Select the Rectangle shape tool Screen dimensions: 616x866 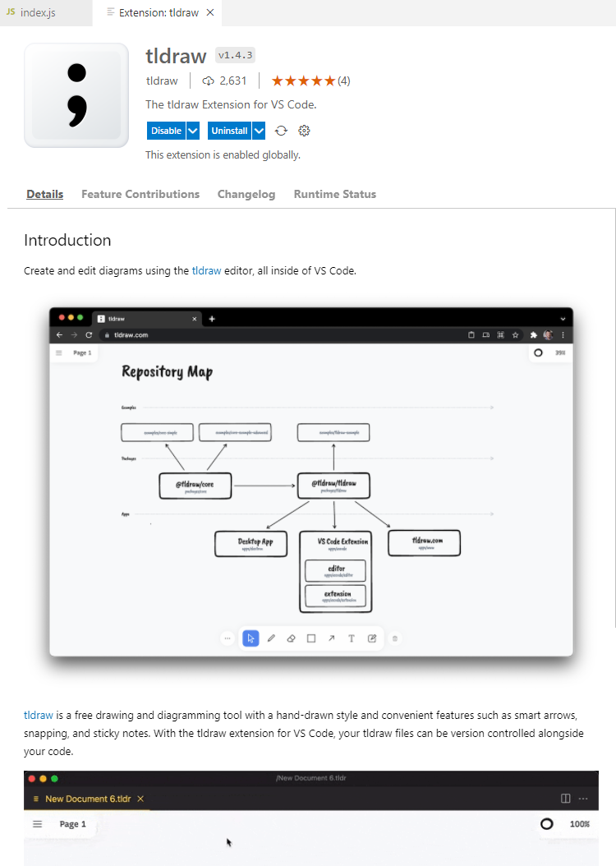(310, 638)
